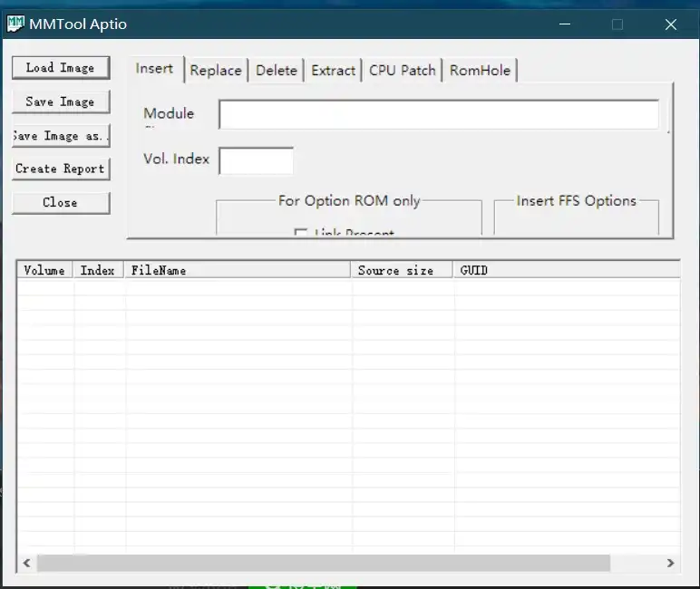Image resolution: width=700 pixels, height=589 pixels.
Task: Click the Save Image button
Action: tap(60, 101)
